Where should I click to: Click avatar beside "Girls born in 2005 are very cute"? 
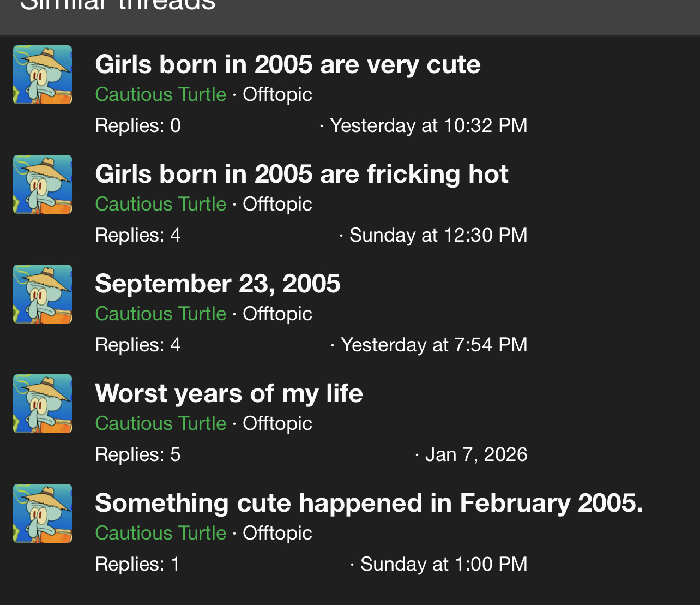coord(43,75)
